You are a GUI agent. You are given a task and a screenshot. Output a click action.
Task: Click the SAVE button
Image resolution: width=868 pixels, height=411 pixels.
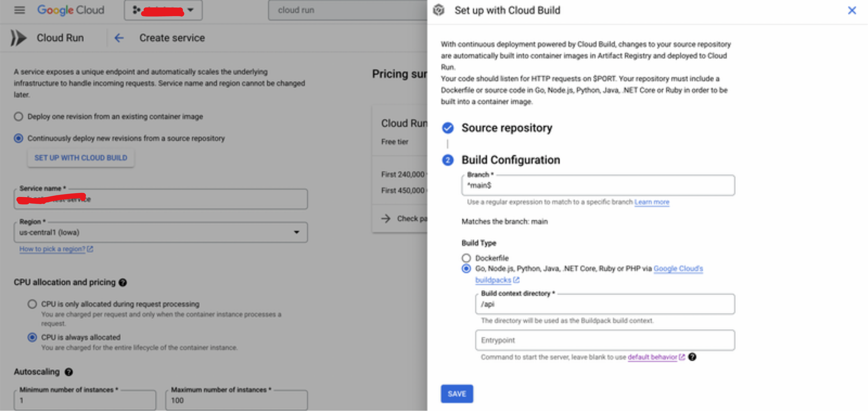pyautogui.click(x=457, y=394)
